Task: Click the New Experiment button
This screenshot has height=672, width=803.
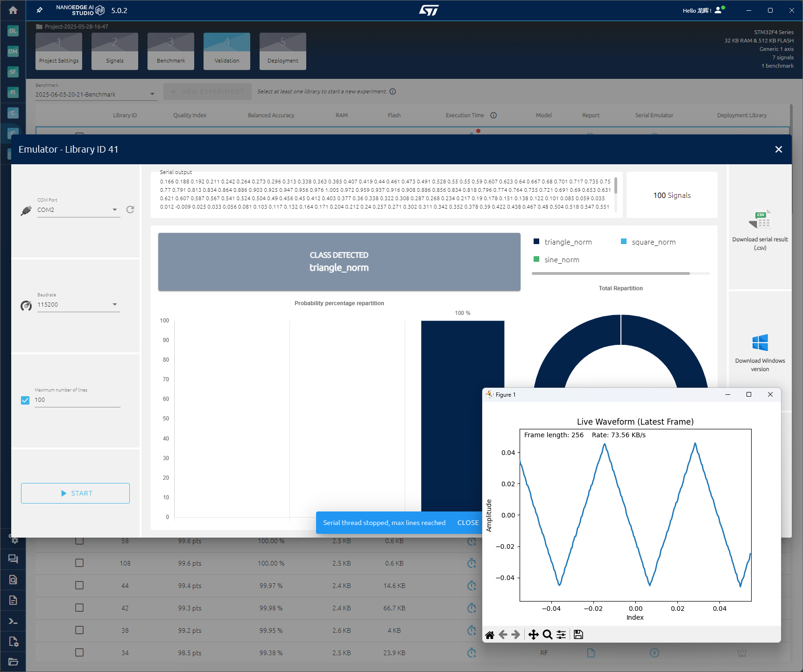Action: (207, 91)
